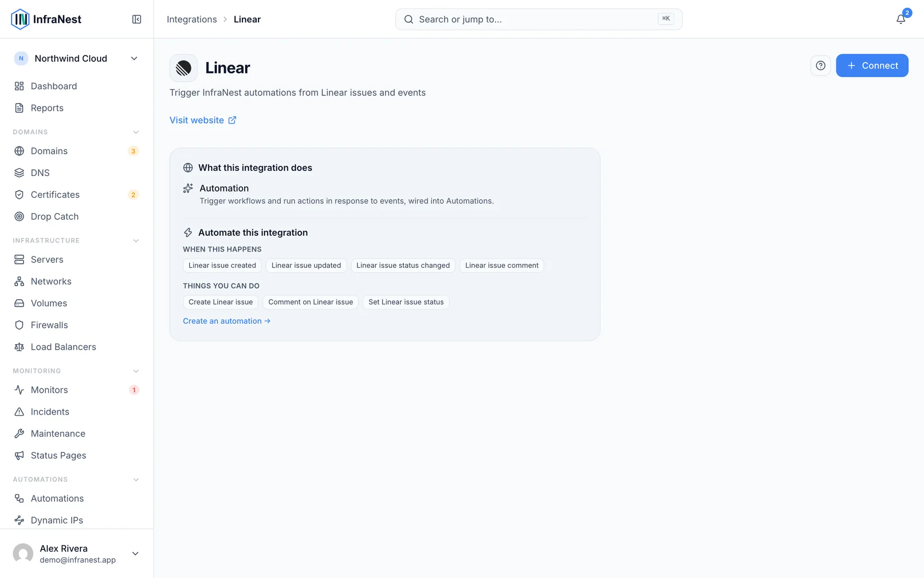
Task: Collapse the Automations section
Action: [136, 479]
